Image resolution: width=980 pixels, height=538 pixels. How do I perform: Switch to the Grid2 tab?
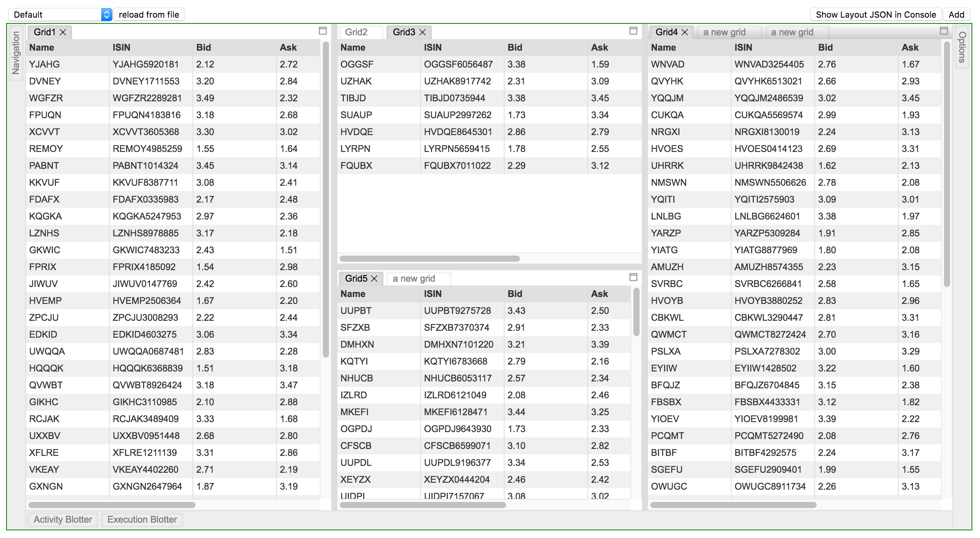(x=356, y=32)
